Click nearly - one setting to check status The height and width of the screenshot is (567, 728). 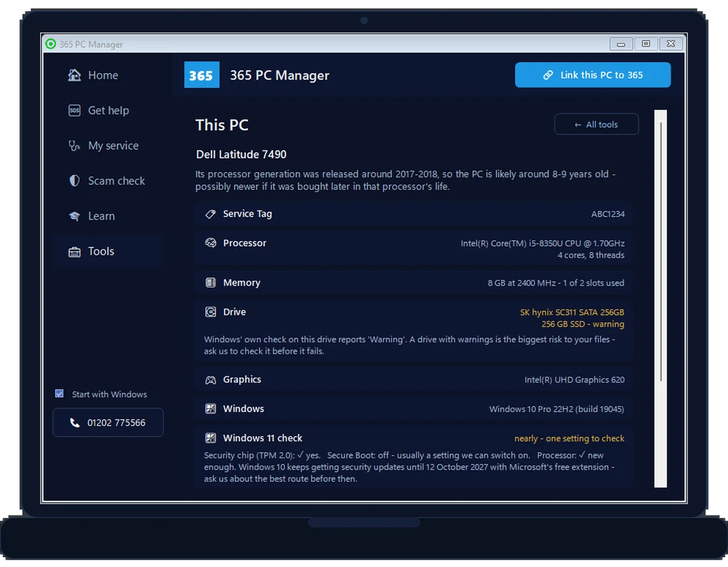click(x=569, y=438)
